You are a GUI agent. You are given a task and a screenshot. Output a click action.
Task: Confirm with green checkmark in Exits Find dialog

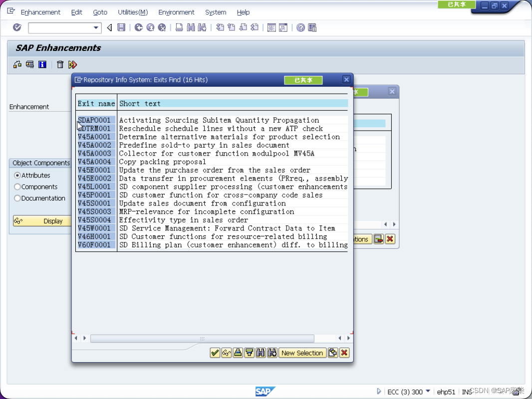click(215, 353)
